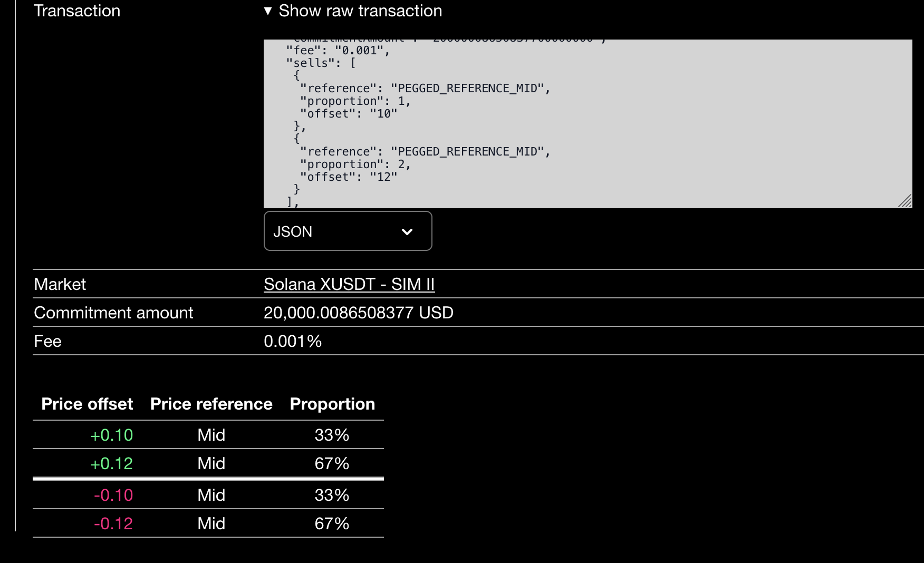Click the Mid price reference in first row
Viewport: 924px width, 563px height.
click(211, 434)
